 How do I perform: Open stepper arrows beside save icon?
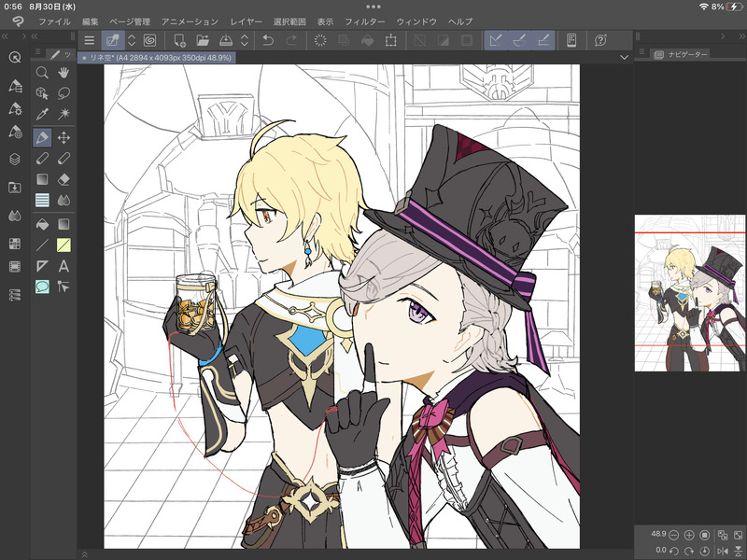(x=245, y=40)
